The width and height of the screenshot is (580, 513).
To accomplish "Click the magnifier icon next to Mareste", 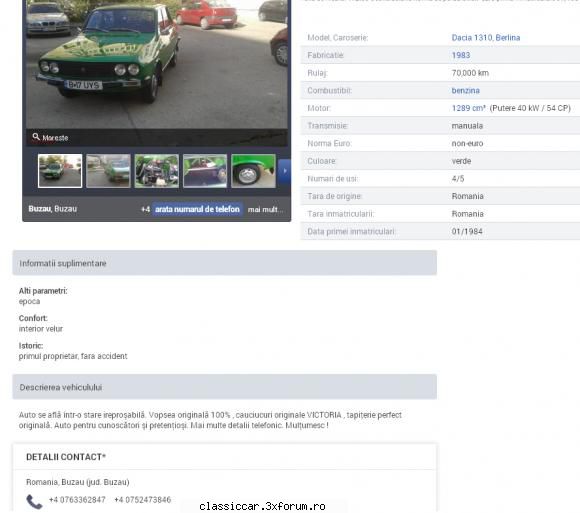I will coord(36,137).
